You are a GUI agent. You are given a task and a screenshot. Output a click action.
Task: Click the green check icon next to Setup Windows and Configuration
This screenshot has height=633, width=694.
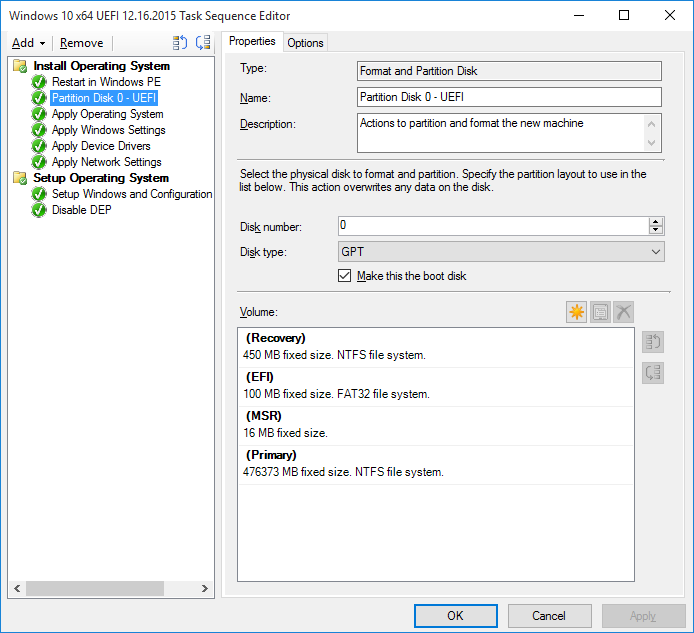(x=39, y=194)
